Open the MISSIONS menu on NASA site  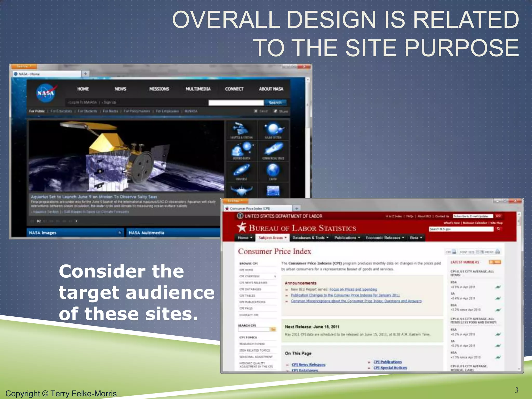pos(159,89)
